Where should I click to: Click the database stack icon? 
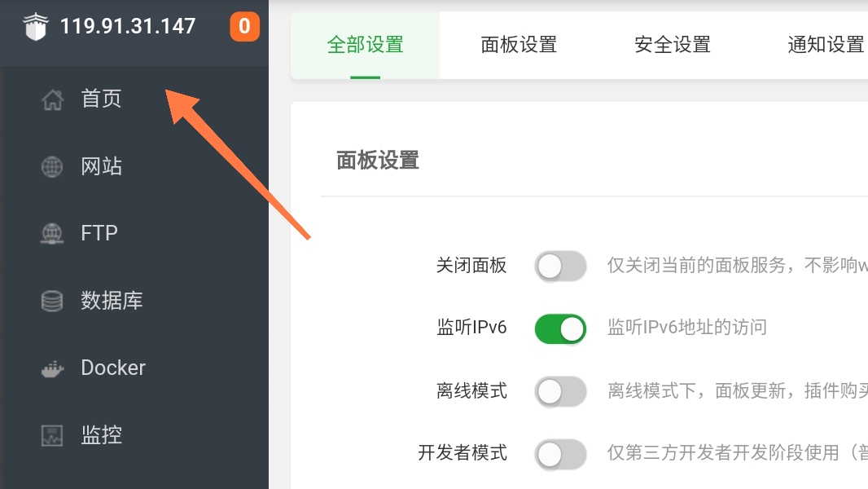coord(52,301)
